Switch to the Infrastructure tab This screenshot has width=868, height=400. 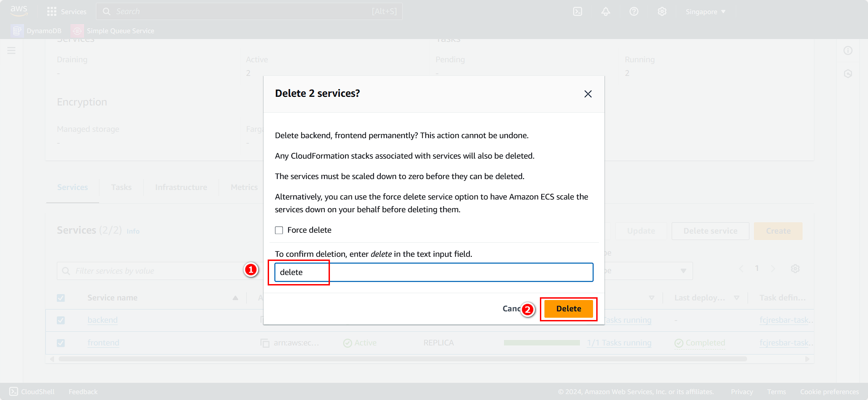click(x=181, y=187)
